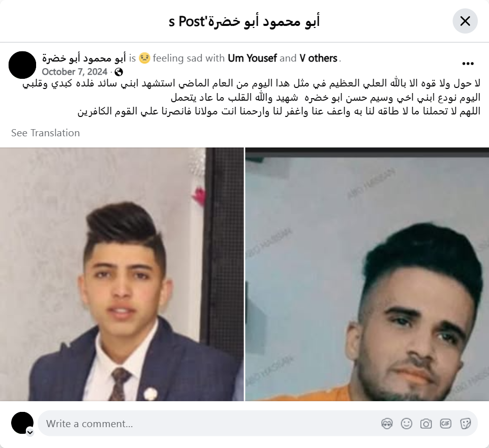Open the emoji picker in the comment box

coord(406,424)
